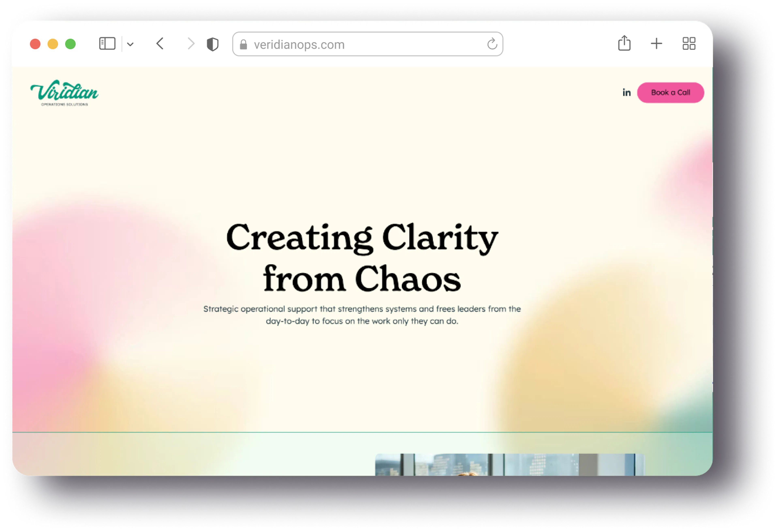
Task: Open the privacy report shield icon
Action: pos(213,44)
